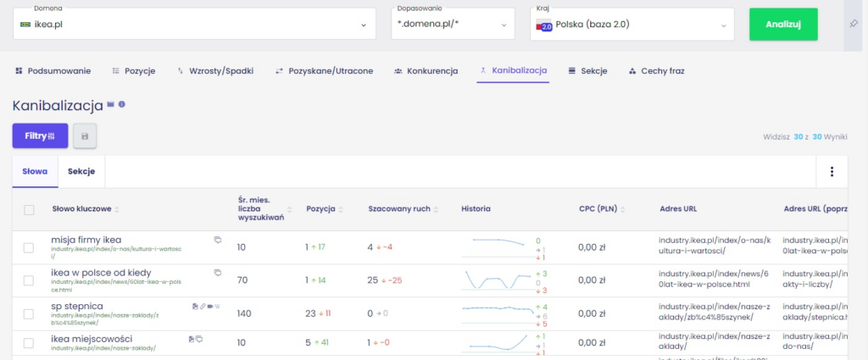Open the three-dot table options menu
The width and height of the screenshot is (868, 360).
(832, 172)
